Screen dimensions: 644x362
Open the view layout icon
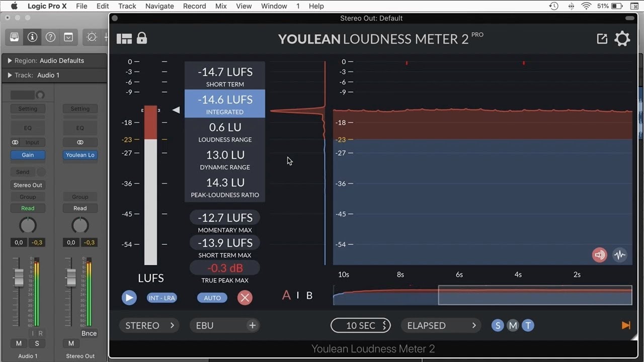[x=124, y=39]
